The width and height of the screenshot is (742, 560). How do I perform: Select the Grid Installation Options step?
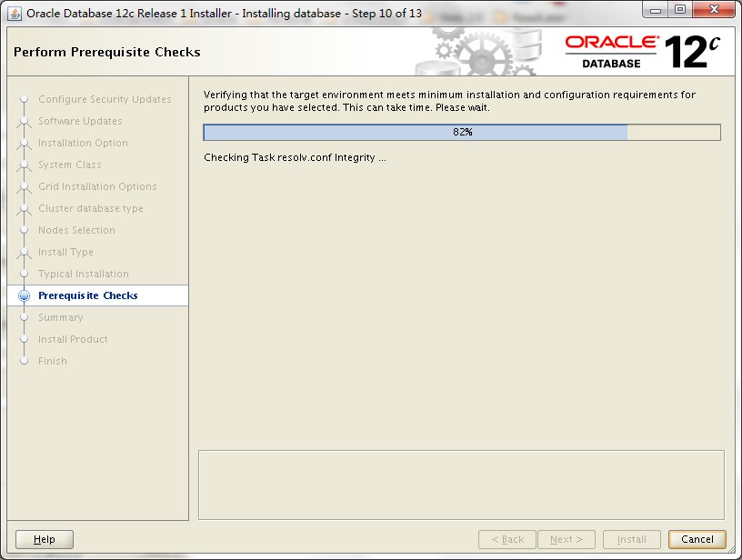coord(97,186)
